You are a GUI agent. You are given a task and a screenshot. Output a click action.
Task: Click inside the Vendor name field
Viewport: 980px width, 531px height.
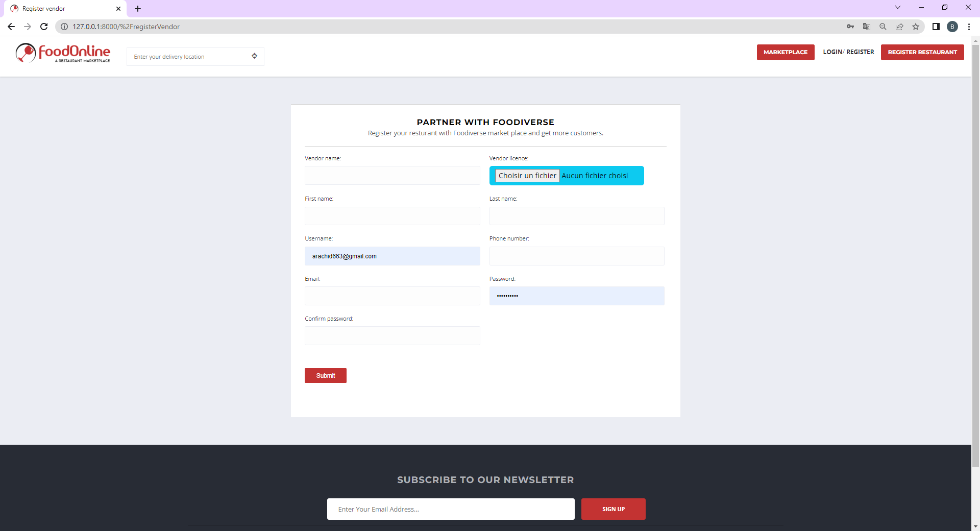point(392,175)
